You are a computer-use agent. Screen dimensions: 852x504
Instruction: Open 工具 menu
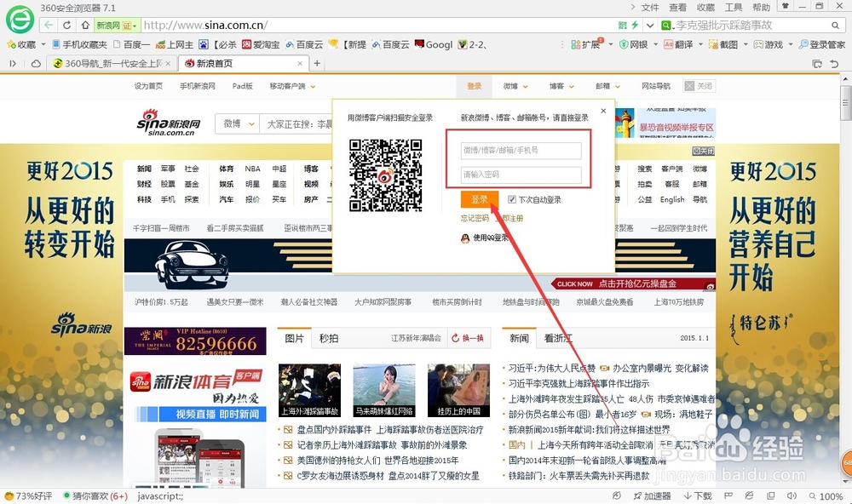coord(734,8)
